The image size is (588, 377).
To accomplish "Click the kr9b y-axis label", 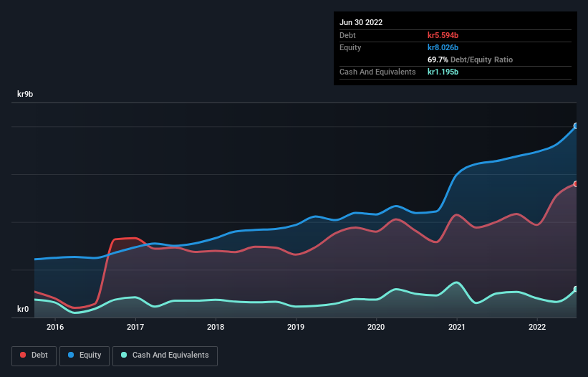I will [x=25, y=94].
